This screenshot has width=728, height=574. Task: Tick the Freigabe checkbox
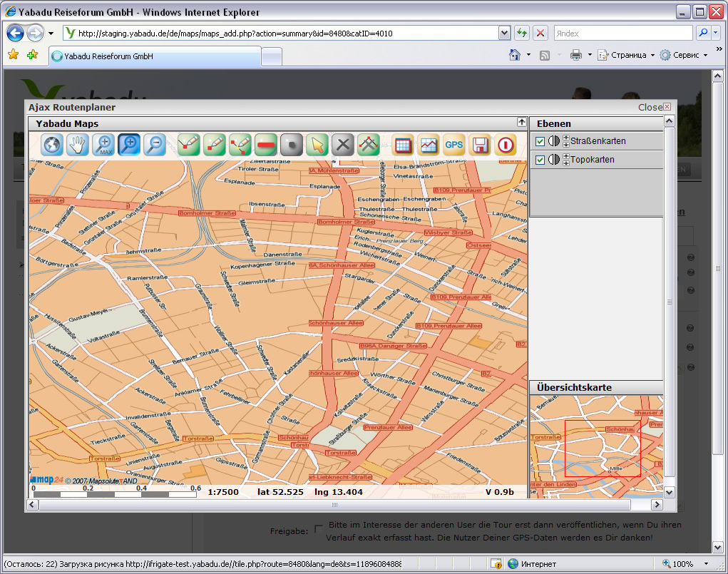click(318, 529)
